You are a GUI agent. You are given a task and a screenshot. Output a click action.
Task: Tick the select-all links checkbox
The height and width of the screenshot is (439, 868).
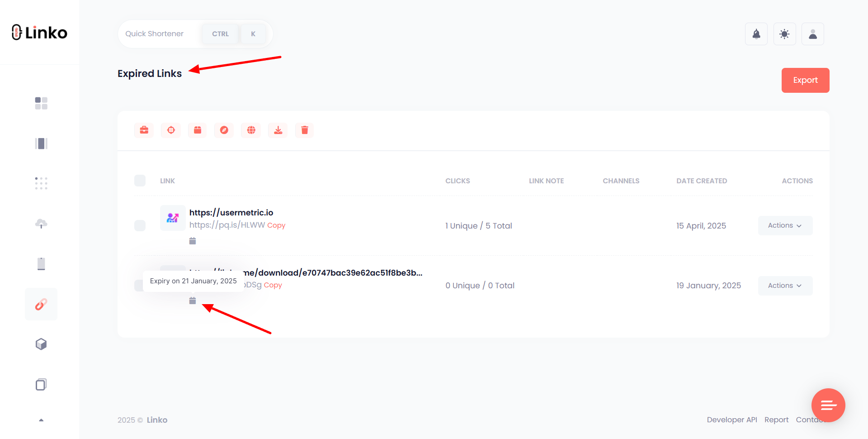pyautogui.click(x=140, y=181)
